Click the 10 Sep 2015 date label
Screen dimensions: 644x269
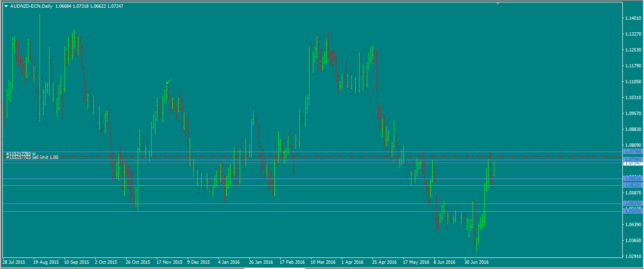tap(77, 263)
